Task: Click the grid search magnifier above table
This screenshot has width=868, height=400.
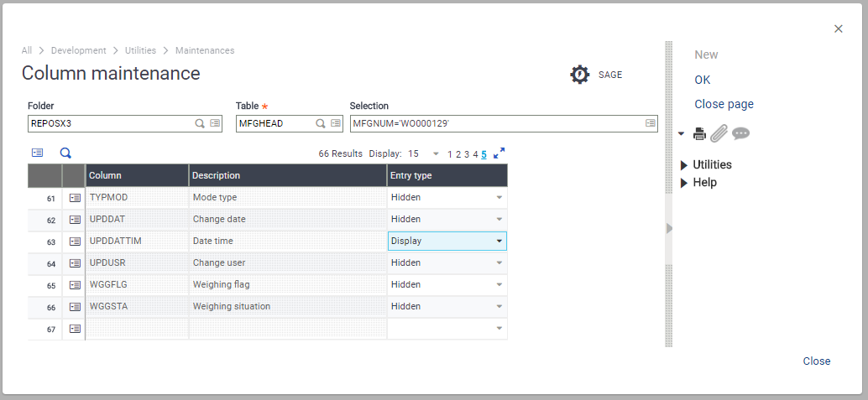Action: 65,153
